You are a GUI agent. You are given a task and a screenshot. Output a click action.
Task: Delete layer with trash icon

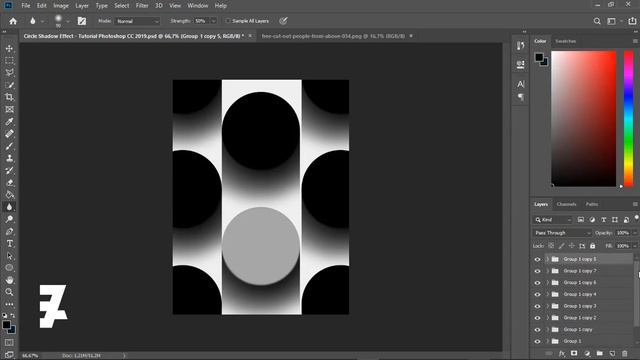624,353
